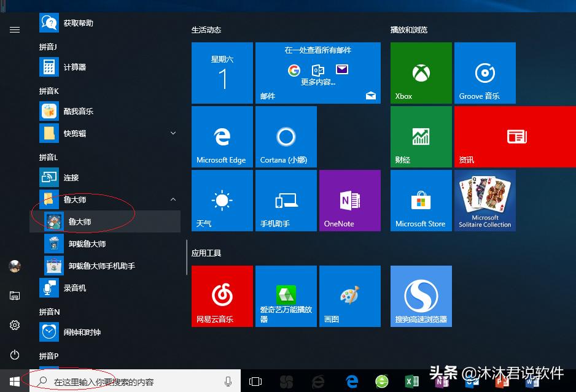
Task: Open the Xbox tile
Action: [x=421, y=73]
